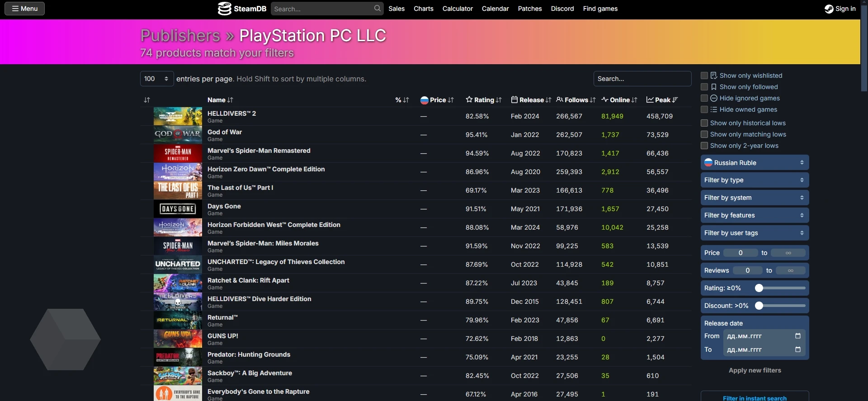Click the maximum Price input field

(788, 253)
